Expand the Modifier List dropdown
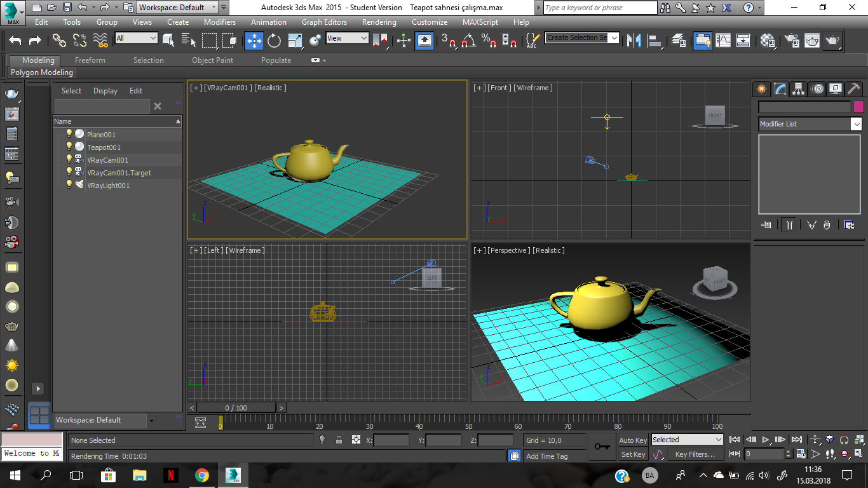Screen dimensions: 868x488 810,124
